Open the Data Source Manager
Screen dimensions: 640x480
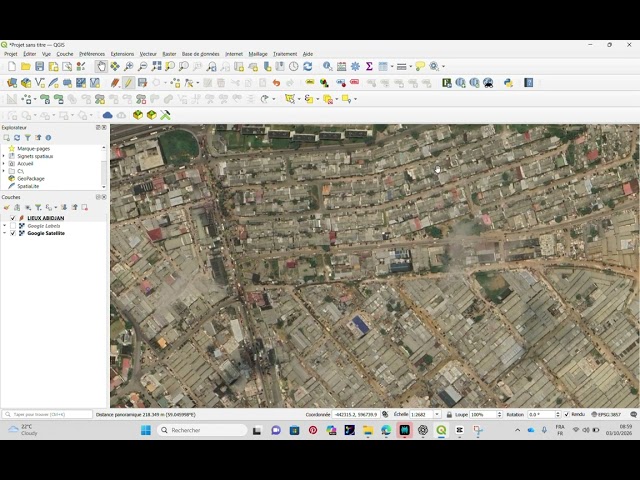tap(12, 83)
